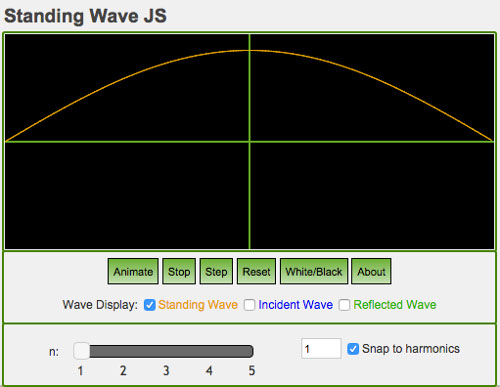Image resolution: width=500 pixels, height=387 pixels.
Task: Switch background using the White/Black button
Action: [314, 271]
